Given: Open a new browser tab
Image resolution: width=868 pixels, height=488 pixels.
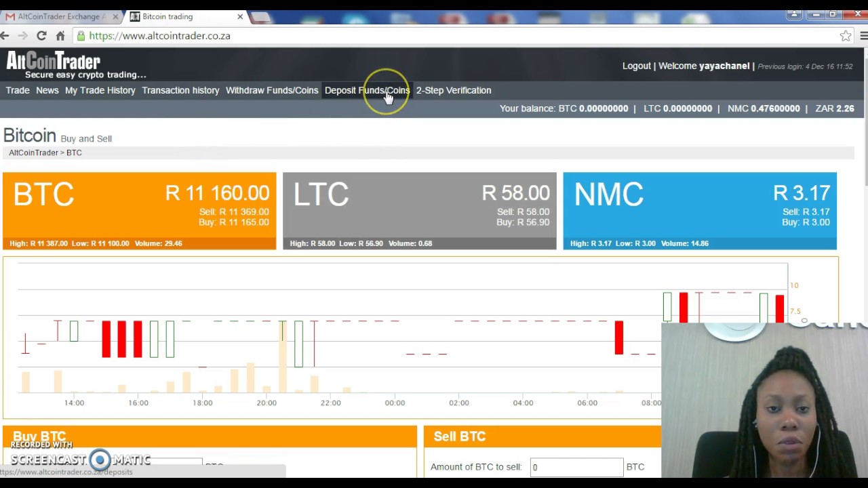Looking at the screenshot, I should point(261,17).
